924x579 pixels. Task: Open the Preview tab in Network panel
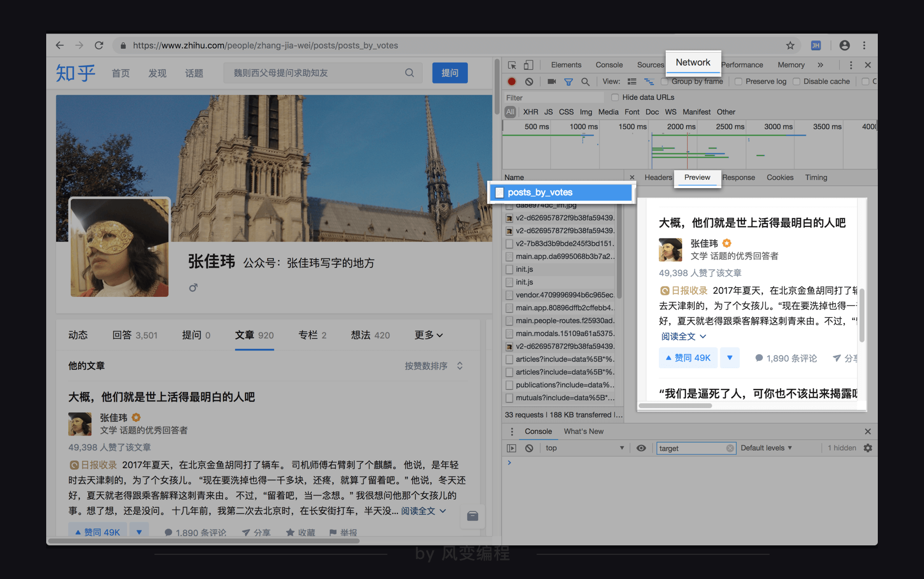697,178
